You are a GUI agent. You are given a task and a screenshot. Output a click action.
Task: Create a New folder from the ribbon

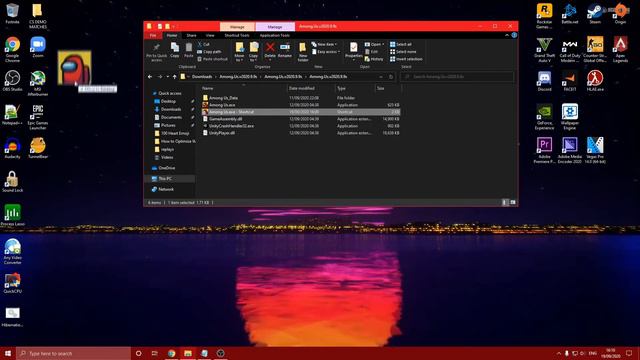click(303, 52)
